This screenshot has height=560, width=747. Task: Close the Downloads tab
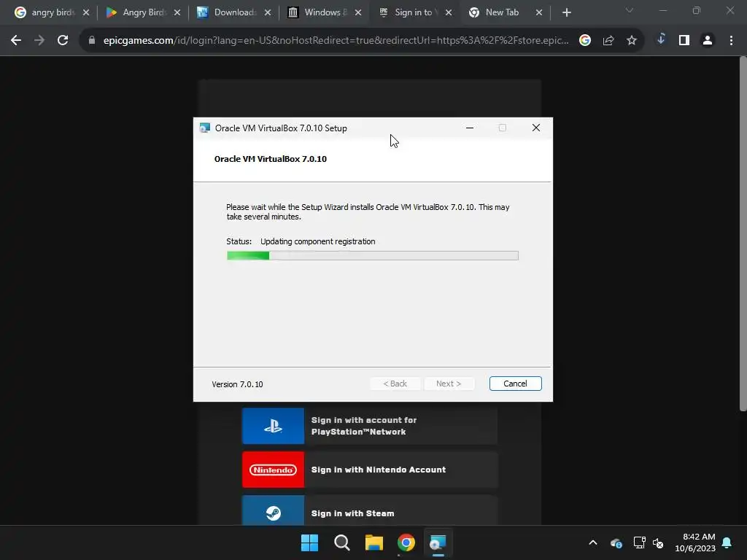(267, 12)
